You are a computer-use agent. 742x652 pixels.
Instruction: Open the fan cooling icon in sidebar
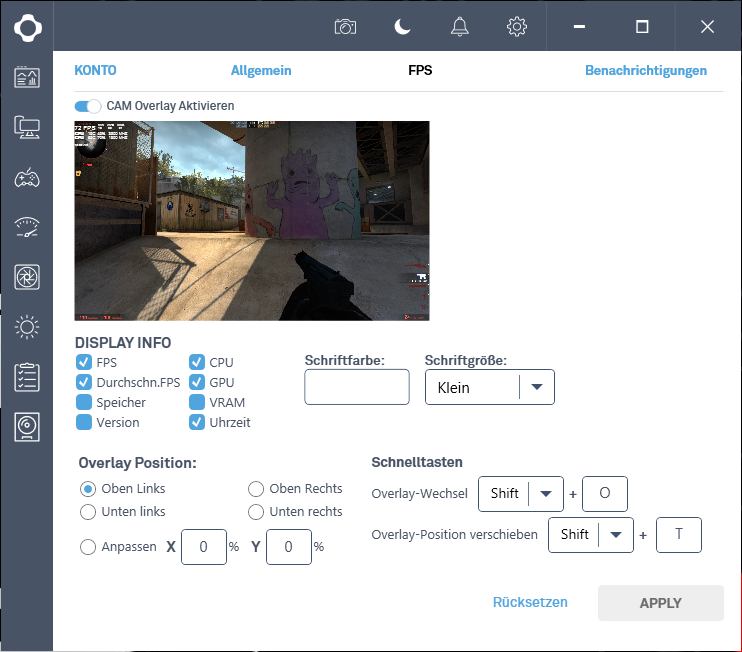(27, 277)
